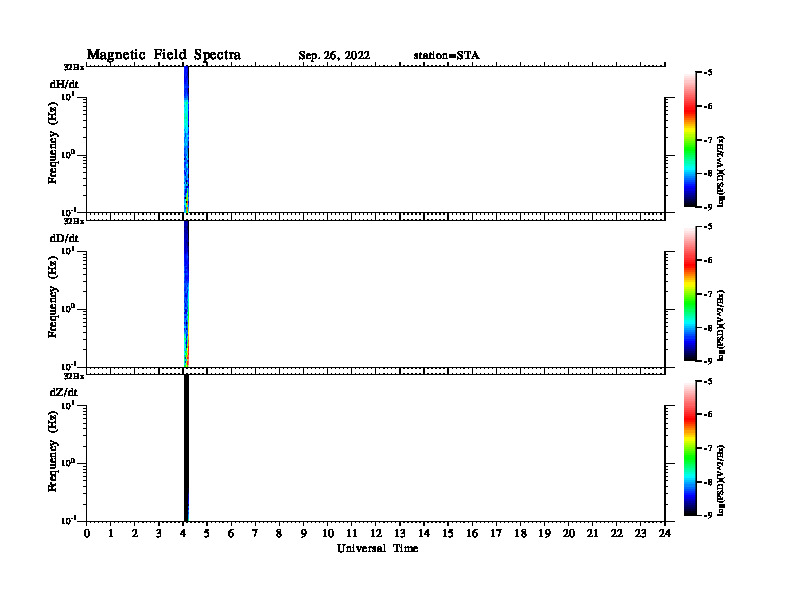Click the x-axis tick label "5"

(x=207, y=534)
